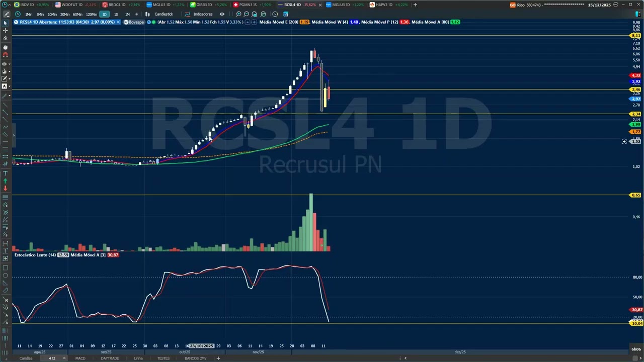Close the 4 12 workspace tab

64,358
